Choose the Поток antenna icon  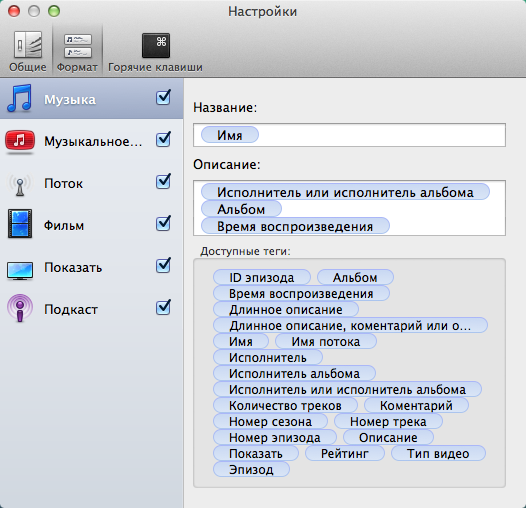coord(20,184)
